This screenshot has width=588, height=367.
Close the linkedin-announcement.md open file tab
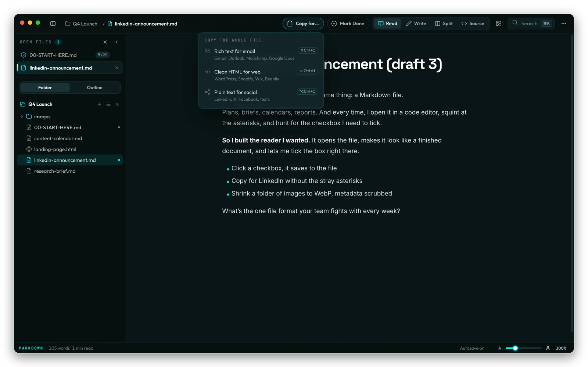[117, 68]
